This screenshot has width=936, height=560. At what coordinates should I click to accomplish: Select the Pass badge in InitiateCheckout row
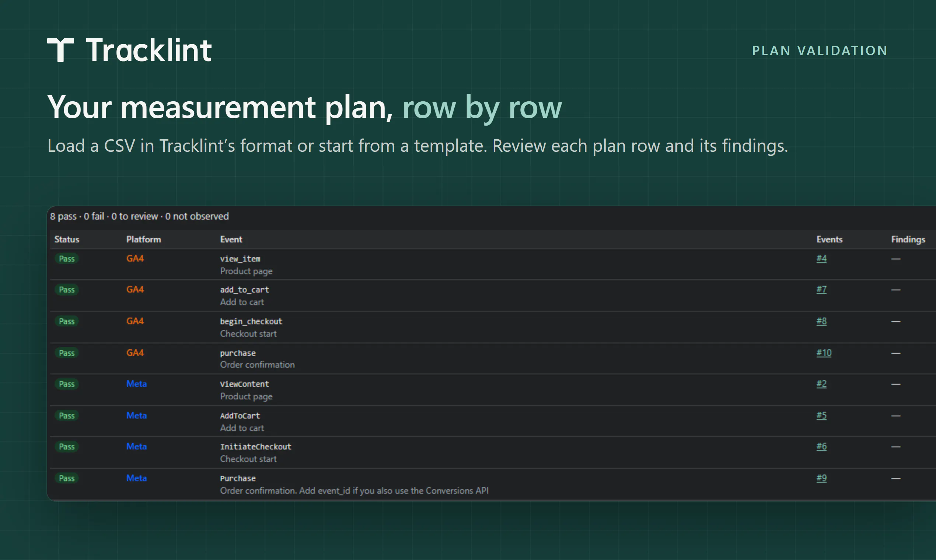click(x=67, y=447)
